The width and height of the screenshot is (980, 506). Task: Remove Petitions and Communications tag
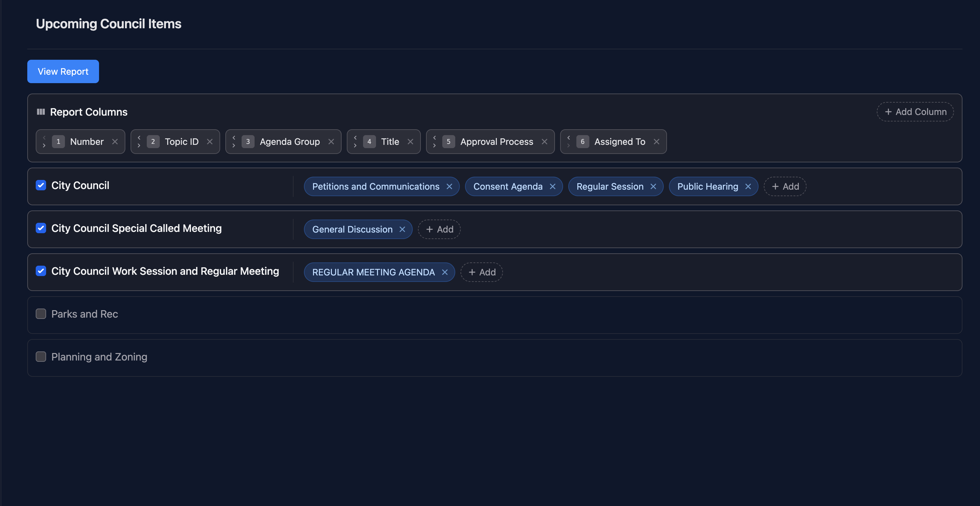[449, 186]
